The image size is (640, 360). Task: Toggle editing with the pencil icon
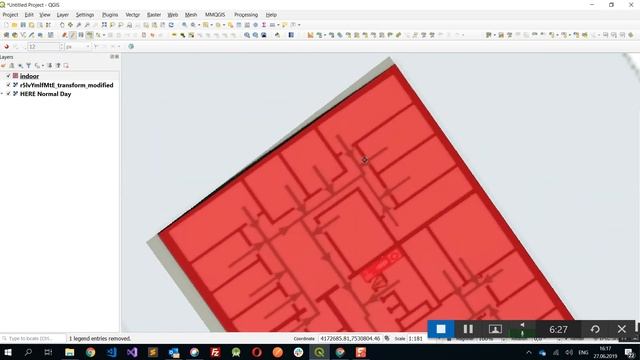click(73, 36)
